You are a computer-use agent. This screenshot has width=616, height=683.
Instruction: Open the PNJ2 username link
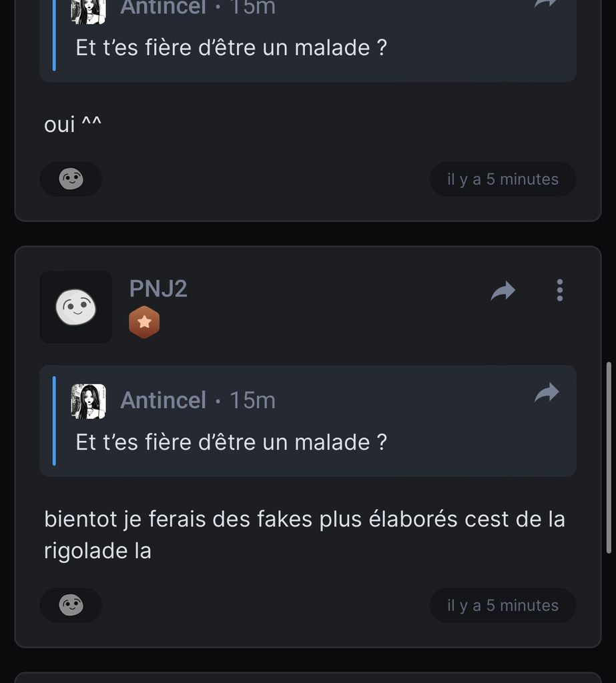pyautogui.click(x=158, y=289)
